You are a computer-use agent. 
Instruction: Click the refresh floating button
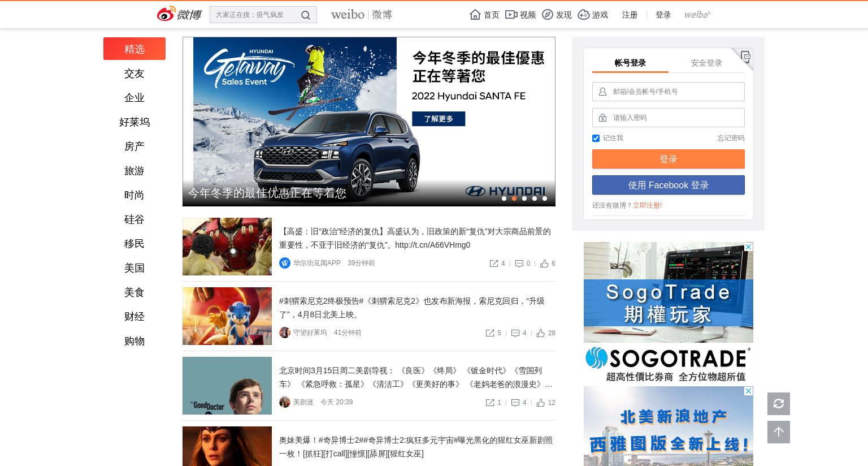779,404
